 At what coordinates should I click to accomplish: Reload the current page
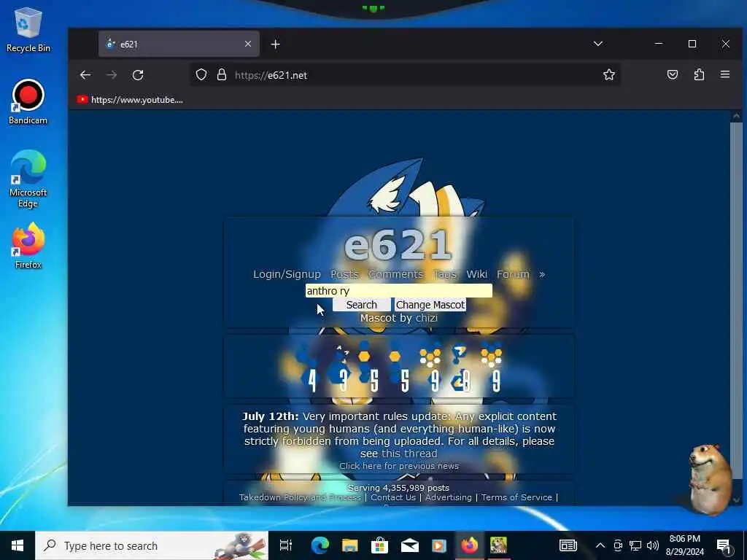click(138, 75)
